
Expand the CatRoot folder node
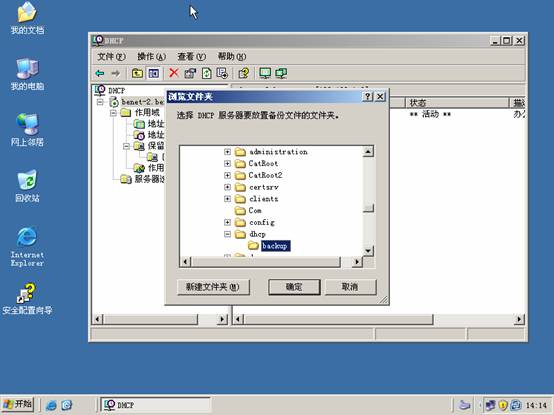tap(228, 164)
